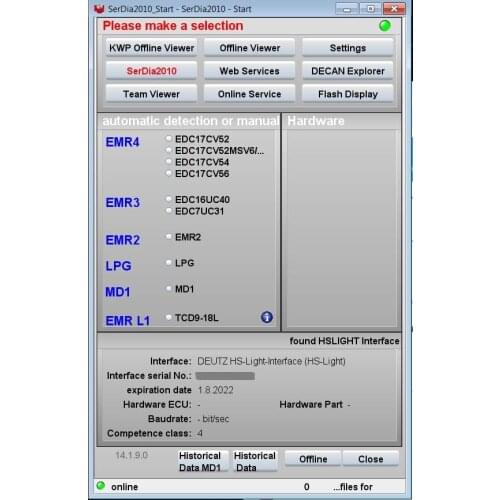Launch SerDia2010 button

coord(151,71)
